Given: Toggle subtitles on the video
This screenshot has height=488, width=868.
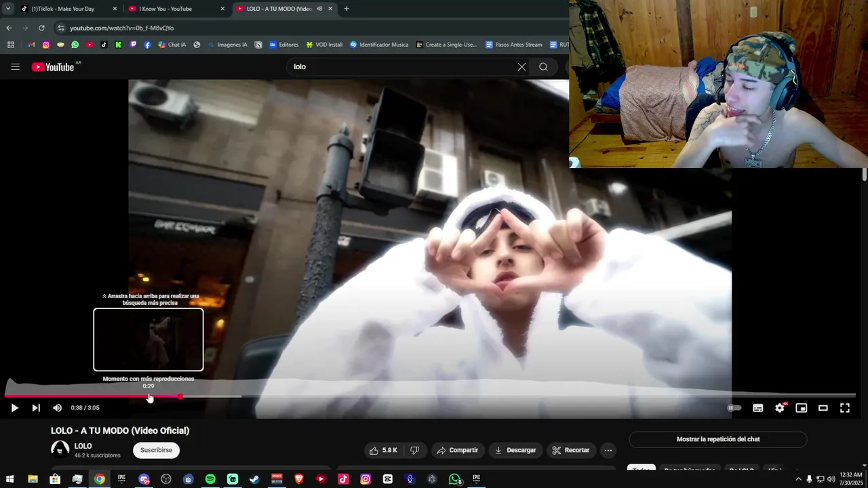Looking at the screenshot, I should coord(758,408).
